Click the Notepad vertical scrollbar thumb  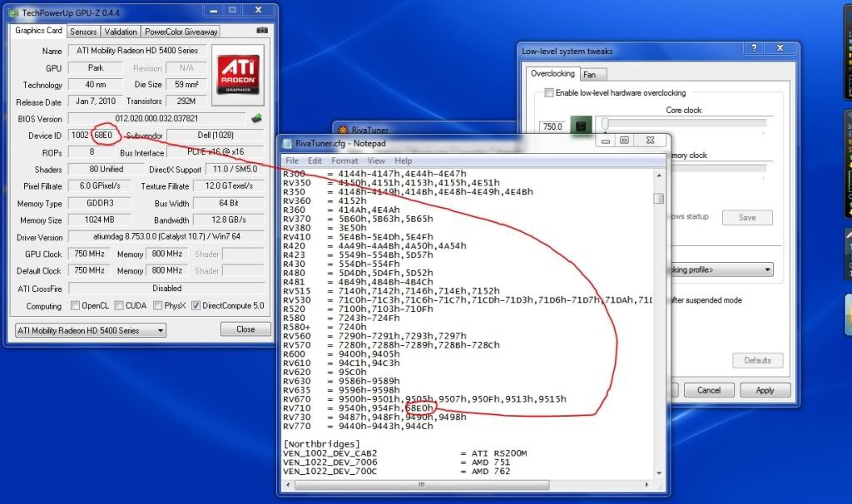(659, 198)
